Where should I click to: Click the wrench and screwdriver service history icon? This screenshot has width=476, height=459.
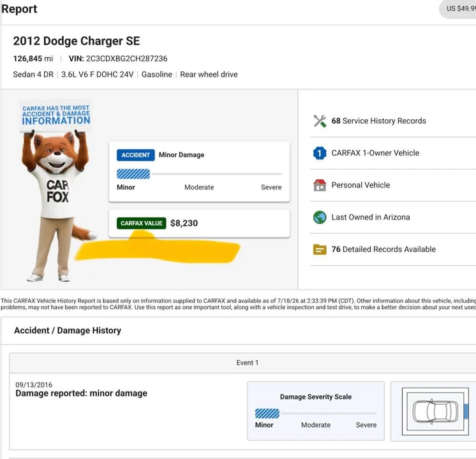pos(320,121)
